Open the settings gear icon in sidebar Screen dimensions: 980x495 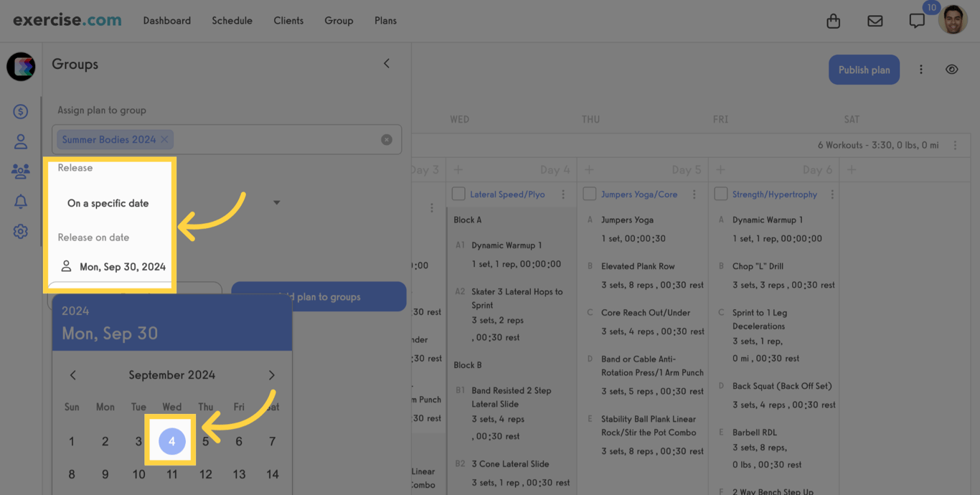coord(20,231)
